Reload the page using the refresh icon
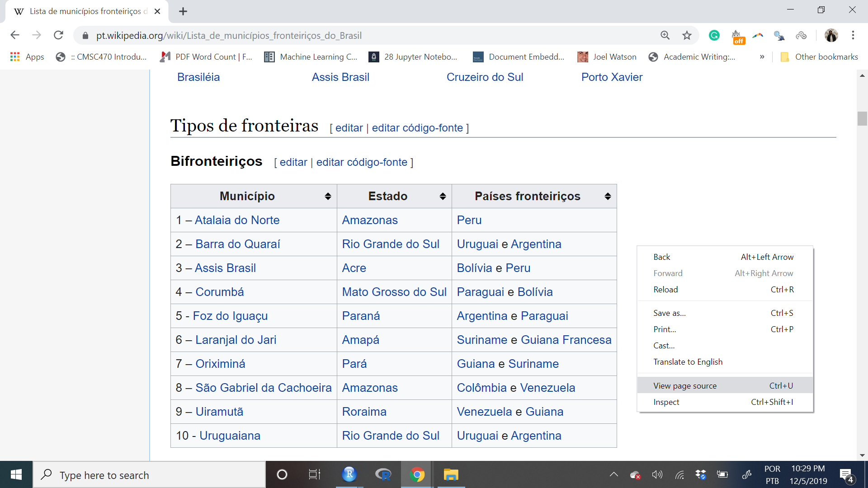The width and height of the screenshot is (868, 488). pos(58,35)
